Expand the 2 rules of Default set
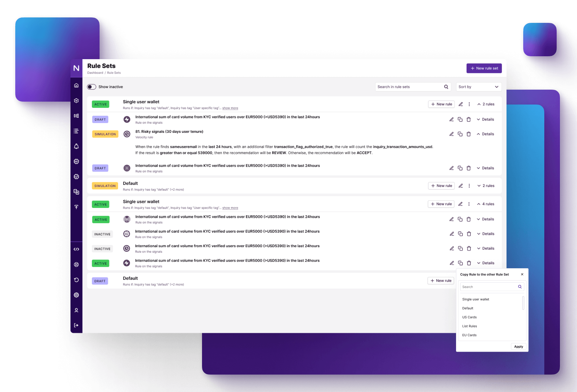The image size is (577, 392). [486, 186]
